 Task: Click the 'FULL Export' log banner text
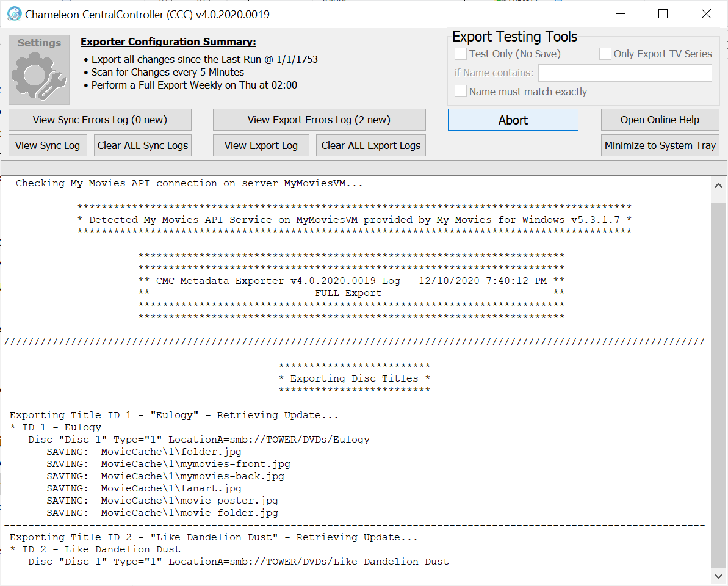pyautogui.click(x=348, y=293)
